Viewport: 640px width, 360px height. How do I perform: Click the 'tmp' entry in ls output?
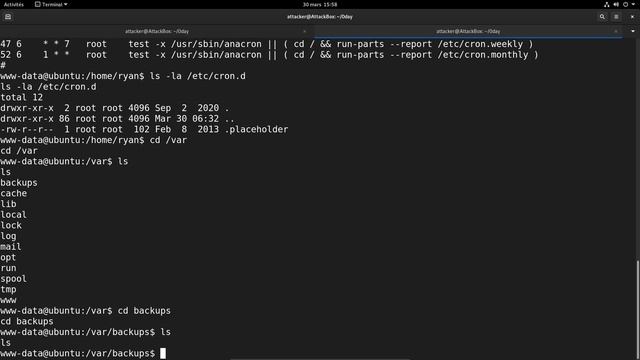click(x=8, y=289)
